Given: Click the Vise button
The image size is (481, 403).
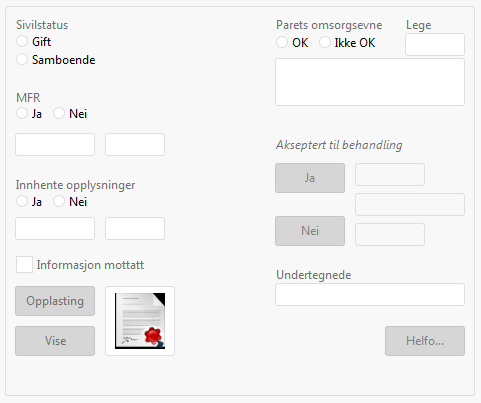Looking at the screenshot, I should [x=55, y=341].
